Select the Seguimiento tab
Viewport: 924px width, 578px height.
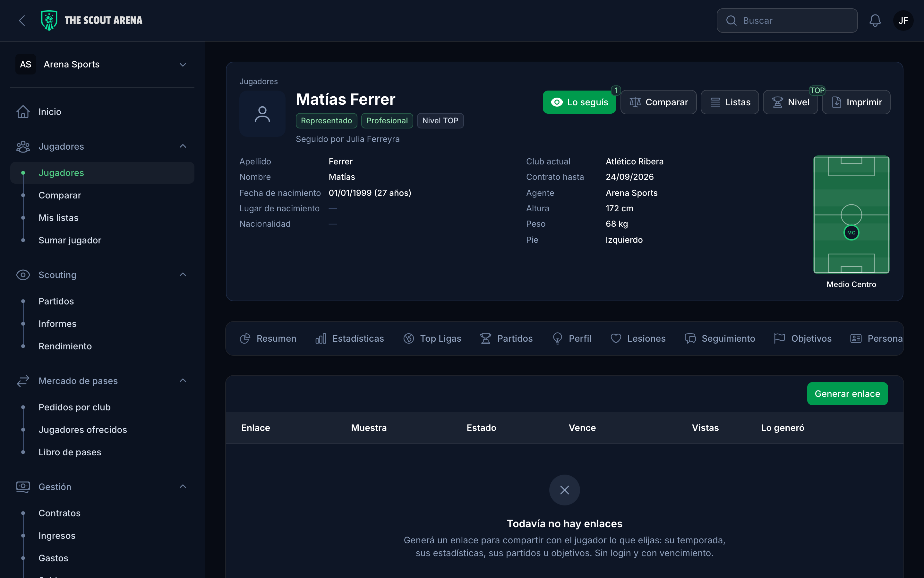[x=720, y=338]
